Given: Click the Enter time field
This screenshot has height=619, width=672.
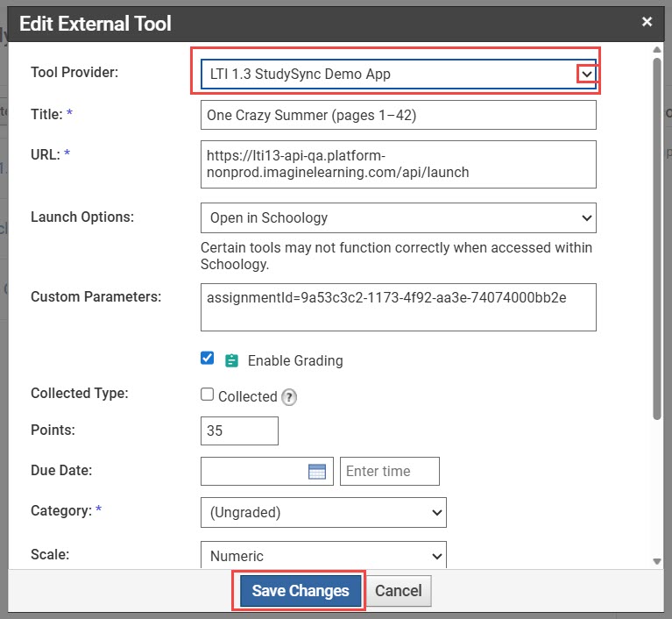Looking at the screenshot, I should (390, 471).
